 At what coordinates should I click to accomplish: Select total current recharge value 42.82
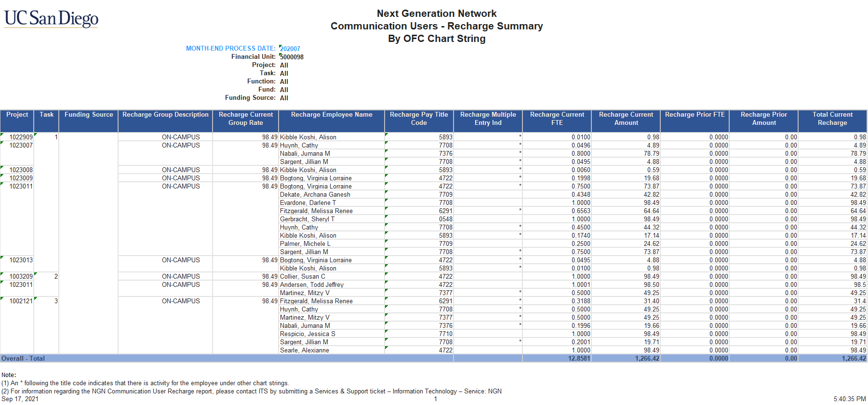point(858,195)
